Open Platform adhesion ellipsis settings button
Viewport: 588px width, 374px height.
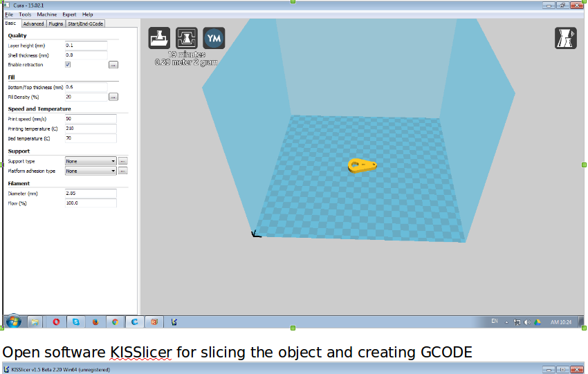pyautogui.click(x=122, y=171)
